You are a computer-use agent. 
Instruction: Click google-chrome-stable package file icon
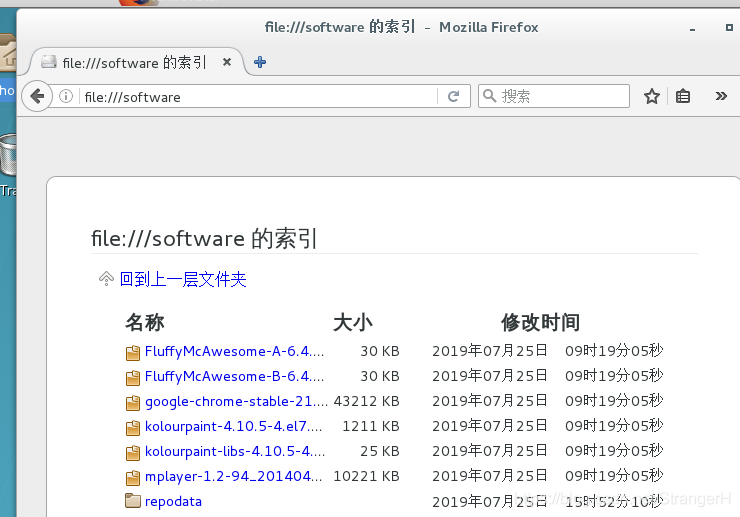tap(133, 403)
